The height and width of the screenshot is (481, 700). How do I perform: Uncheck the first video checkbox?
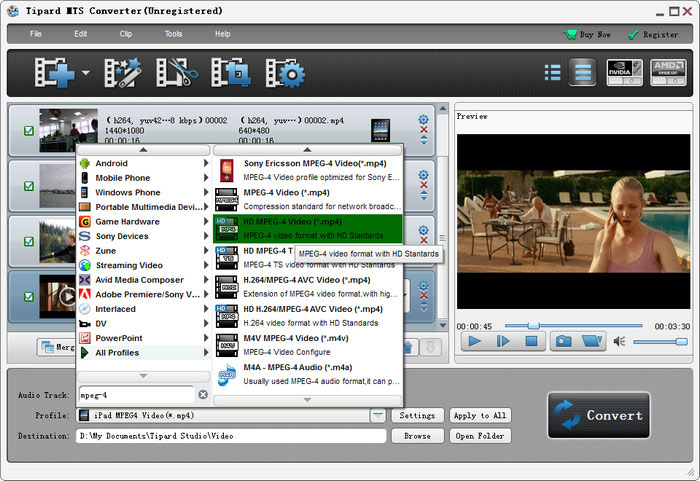[x=29, y=131]
